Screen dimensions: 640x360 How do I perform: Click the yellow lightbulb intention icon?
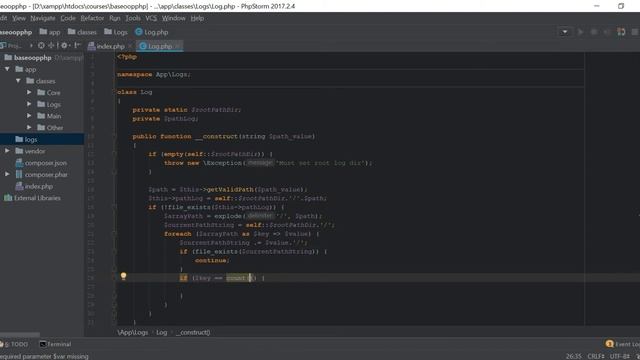(x=123, y=276)
